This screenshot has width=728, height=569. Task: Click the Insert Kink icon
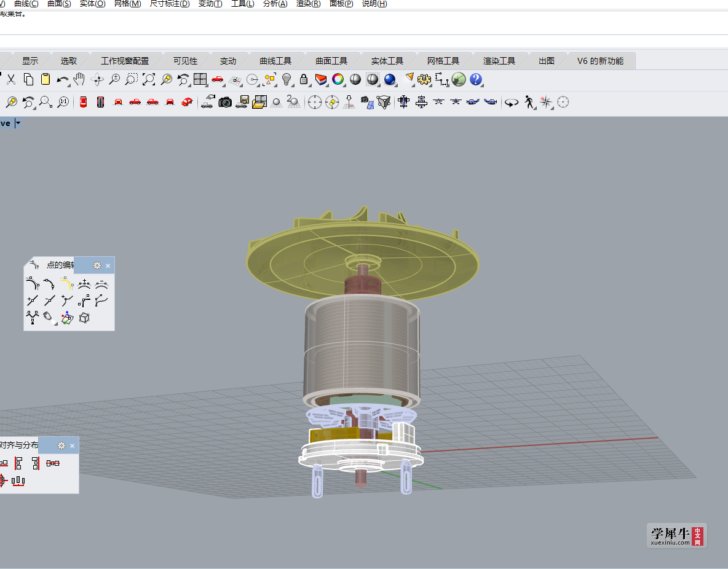click(x=67, y=300)
